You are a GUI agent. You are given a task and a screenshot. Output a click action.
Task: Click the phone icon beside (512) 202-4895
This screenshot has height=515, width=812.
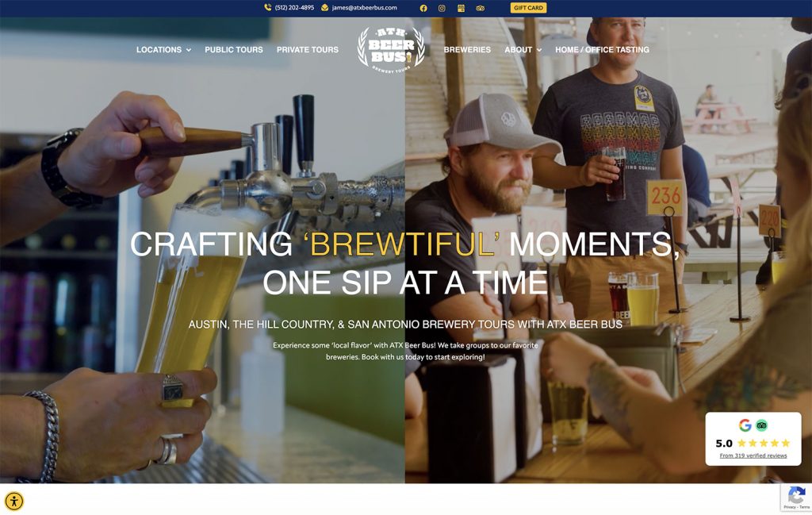tap(268, 7)
